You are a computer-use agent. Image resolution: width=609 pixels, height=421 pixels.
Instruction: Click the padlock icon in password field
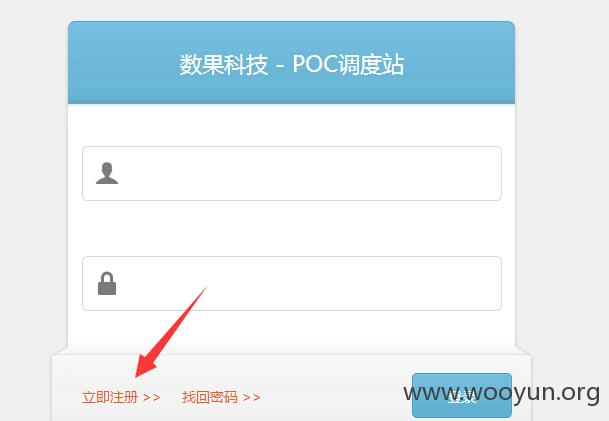[x=107, y=284]
